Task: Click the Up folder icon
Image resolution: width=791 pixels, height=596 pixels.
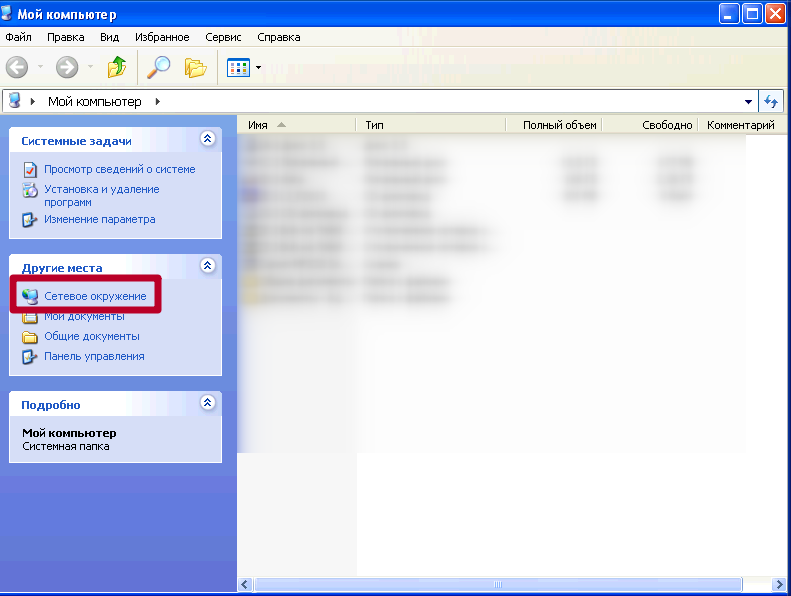Action: click(118, 67)
